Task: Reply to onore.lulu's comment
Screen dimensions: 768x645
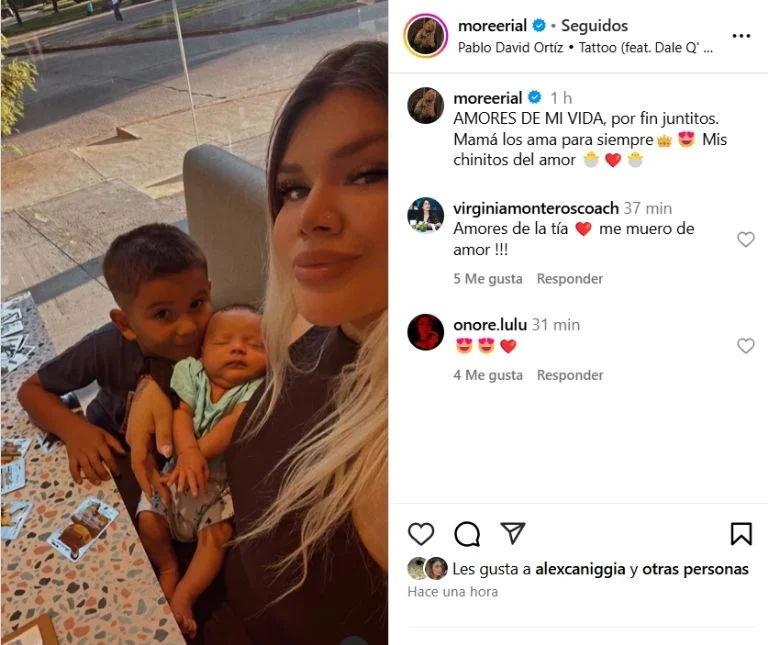Action: (570, 375)
